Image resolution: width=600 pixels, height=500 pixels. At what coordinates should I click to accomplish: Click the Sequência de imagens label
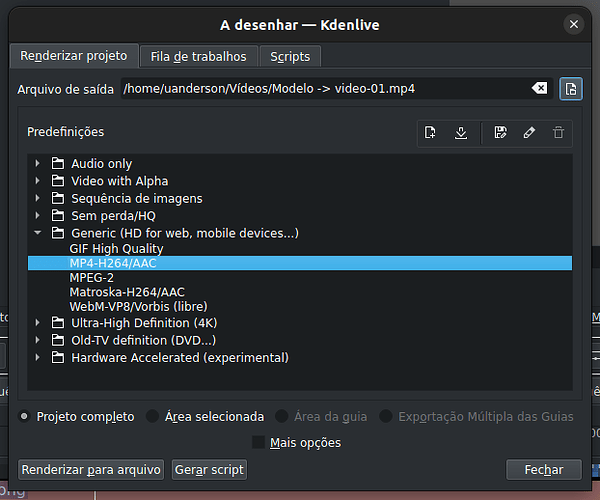coord(137,199)
